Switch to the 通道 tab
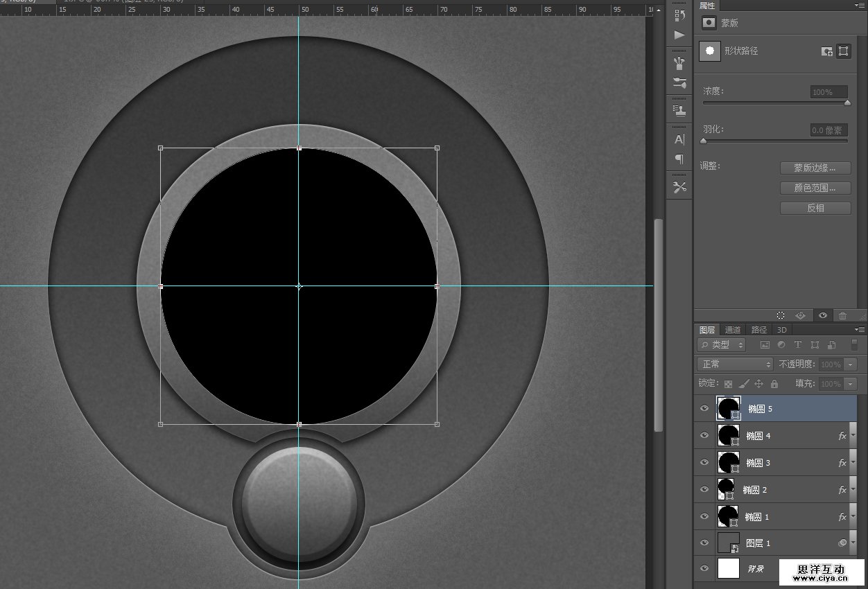 click(x=733, y=330)
